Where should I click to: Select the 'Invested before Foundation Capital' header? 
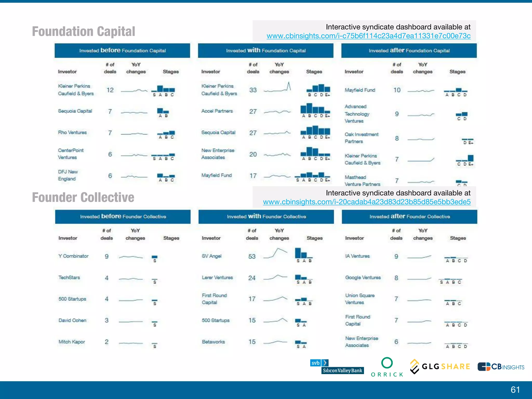(x=122, y=50)
